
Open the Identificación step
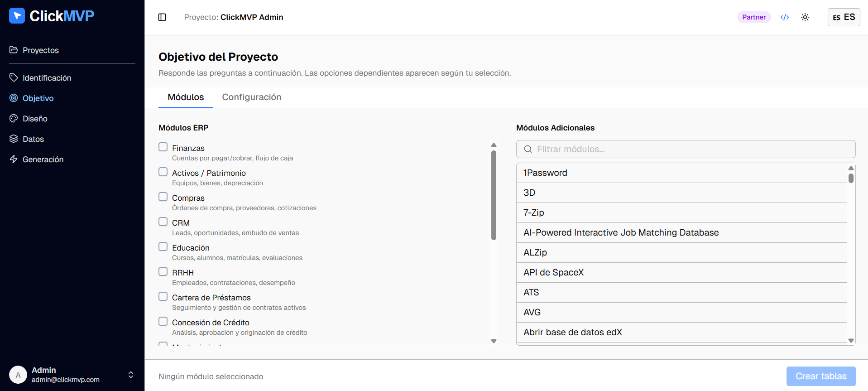[x=47, y=77]
